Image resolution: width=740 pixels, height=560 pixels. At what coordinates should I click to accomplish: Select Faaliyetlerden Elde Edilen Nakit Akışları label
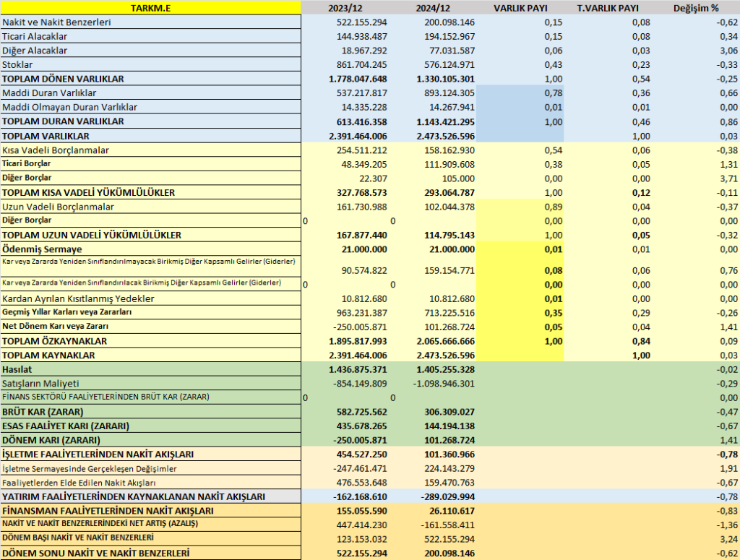click(x=79, y=483)
